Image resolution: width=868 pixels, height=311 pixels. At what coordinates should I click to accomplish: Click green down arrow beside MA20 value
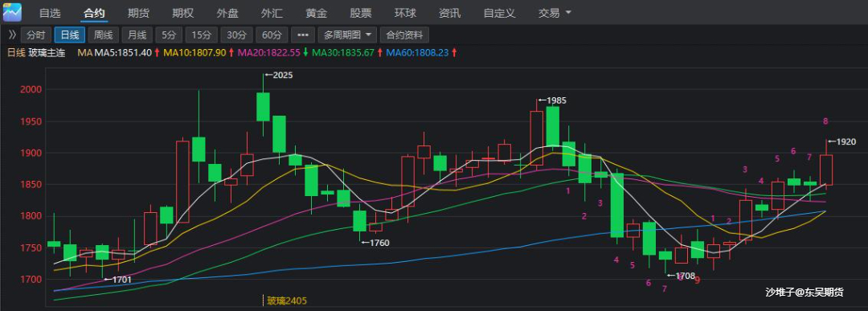[x=305, y=53]
